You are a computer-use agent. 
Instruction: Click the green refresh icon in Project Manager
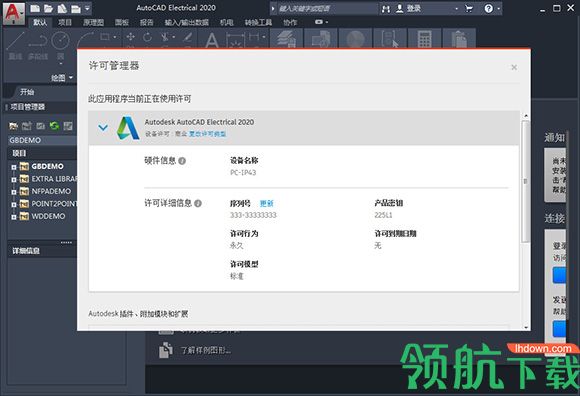pyautogui.click(x=54, y=126)
